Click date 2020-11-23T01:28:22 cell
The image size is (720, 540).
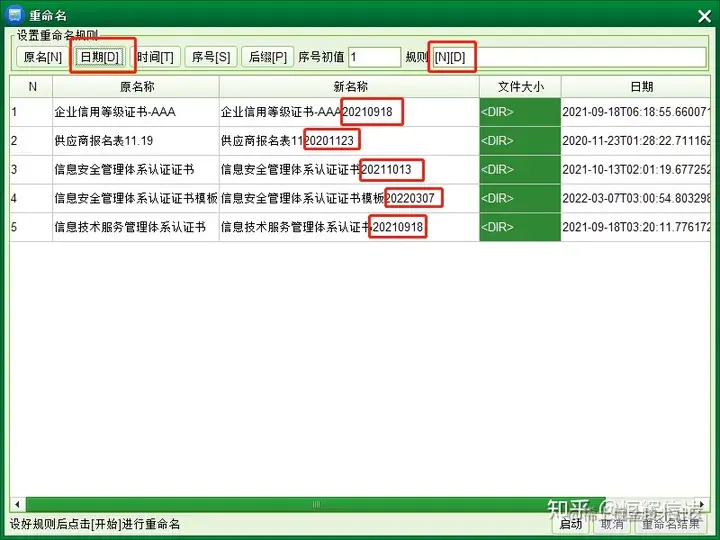click(x=636, y=141)
